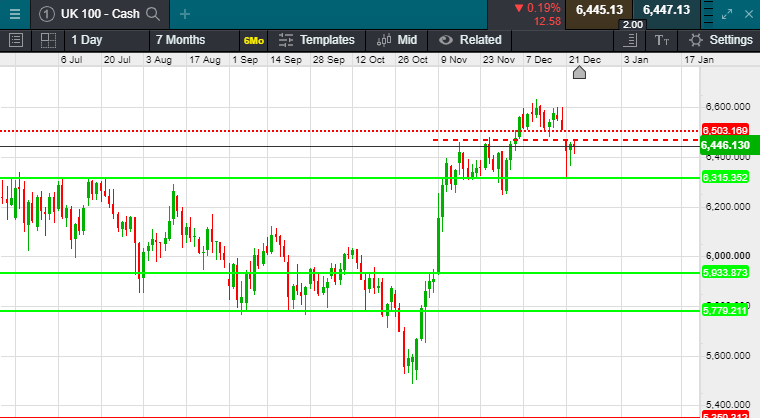Click the 21 Dec date label
Image resolution: width=760 pixels, height=418 pixels.
pos(585,60)
